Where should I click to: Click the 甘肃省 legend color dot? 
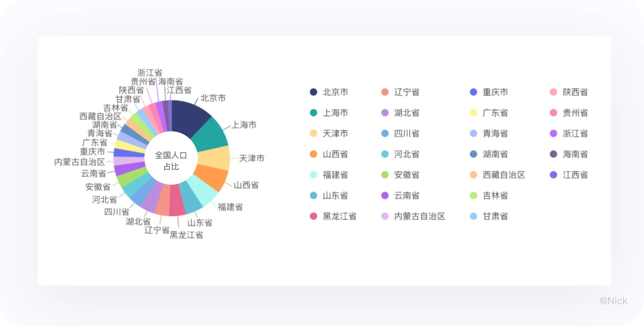473,216
